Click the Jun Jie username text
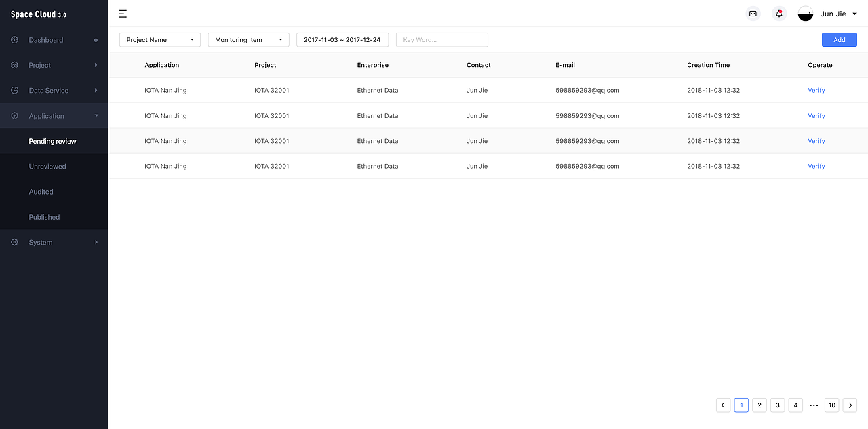This screenshot has width=868, height=429. pos(833,14)
